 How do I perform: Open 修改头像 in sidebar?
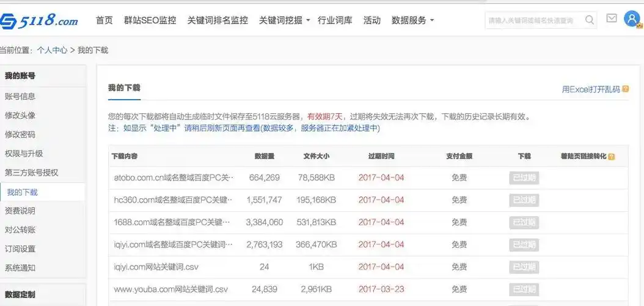point(20,116)
